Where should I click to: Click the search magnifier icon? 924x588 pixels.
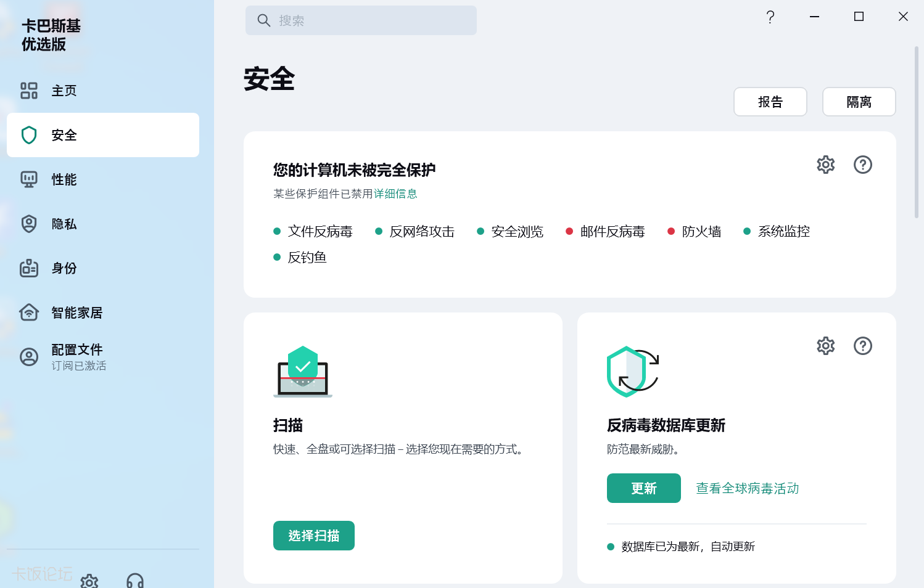[264, 20]
